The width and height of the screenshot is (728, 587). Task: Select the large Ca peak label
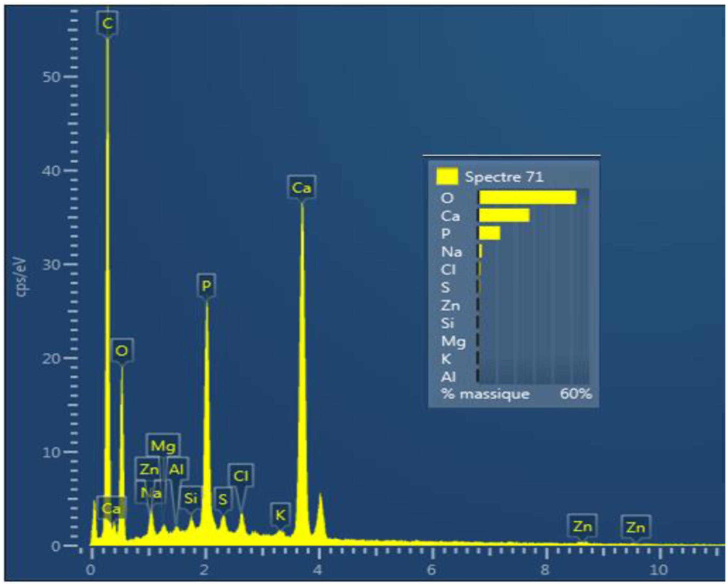coord(302,187)
